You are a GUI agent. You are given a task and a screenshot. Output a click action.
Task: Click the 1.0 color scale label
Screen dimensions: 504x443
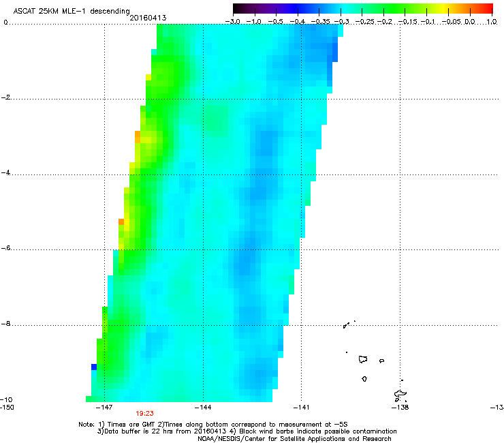(492, 22)
